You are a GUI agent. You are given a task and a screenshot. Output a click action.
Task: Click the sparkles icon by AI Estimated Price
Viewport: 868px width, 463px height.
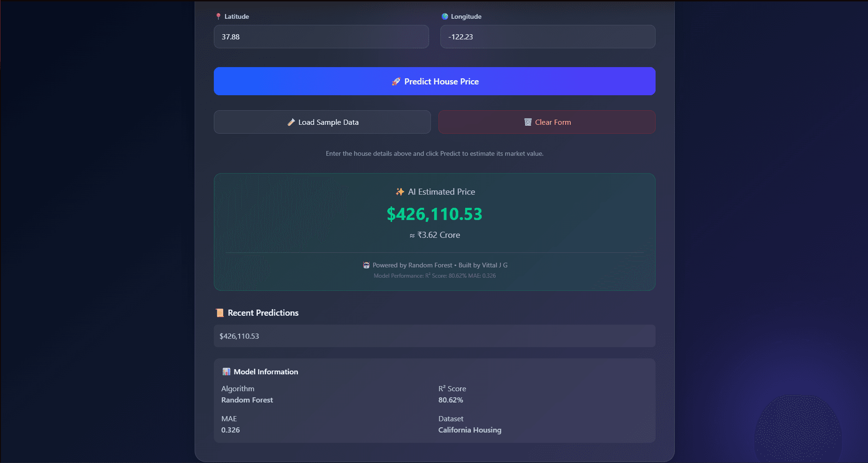[400, 192]
